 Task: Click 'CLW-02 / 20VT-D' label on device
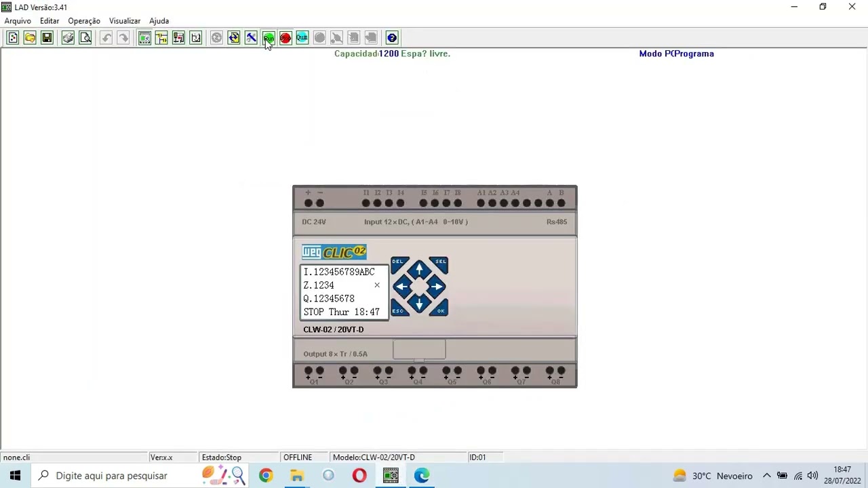[x=333, y=329]
